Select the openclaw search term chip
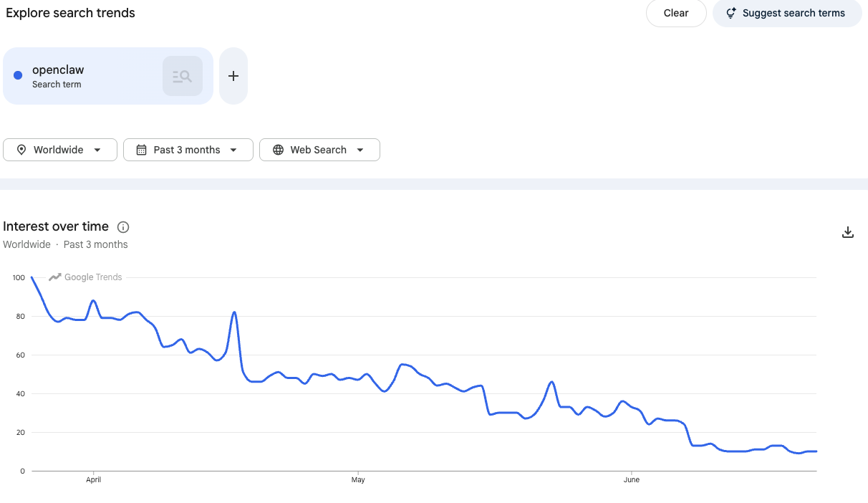868x503 pixels. pos(108,76)
